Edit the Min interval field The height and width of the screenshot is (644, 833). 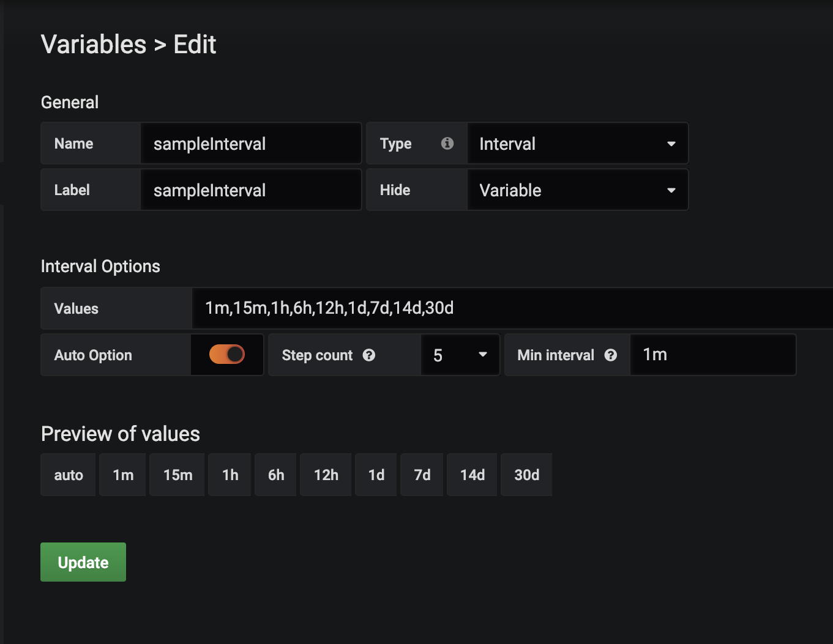(712, 355)
